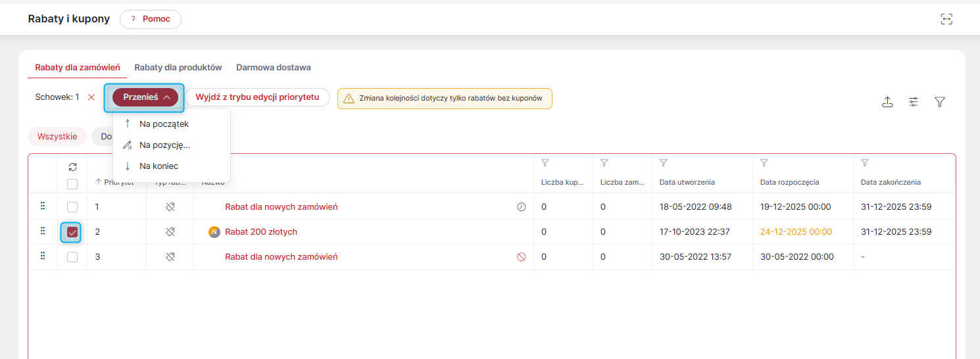Select the Wszystkie filter pill
Screen dimensions: 980x359
57,137
